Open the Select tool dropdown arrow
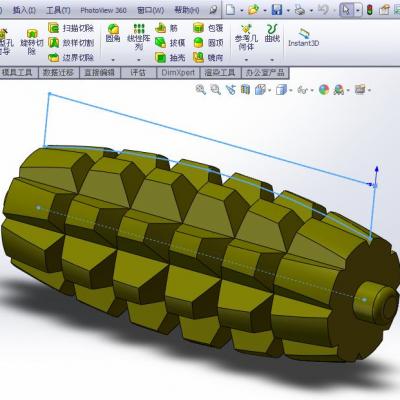The width and height of the screenshot is (400, 400). pyautogui.click(x=358, y=10)
